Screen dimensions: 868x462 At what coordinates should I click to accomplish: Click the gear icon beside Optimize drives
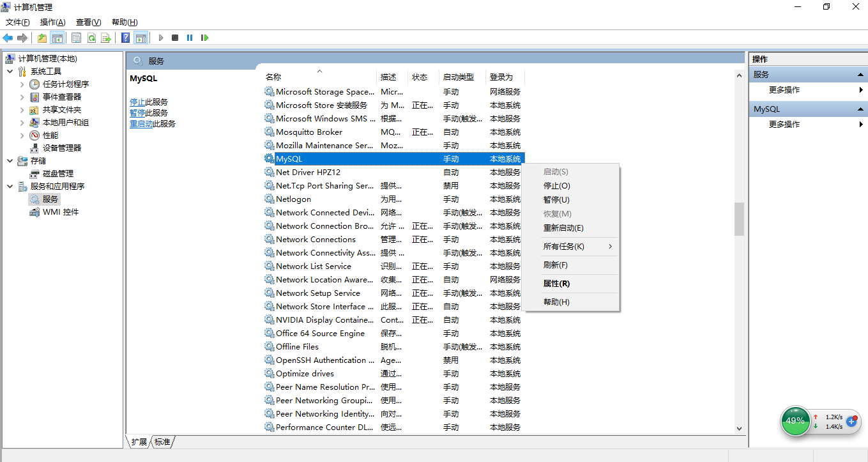[269, 374]
